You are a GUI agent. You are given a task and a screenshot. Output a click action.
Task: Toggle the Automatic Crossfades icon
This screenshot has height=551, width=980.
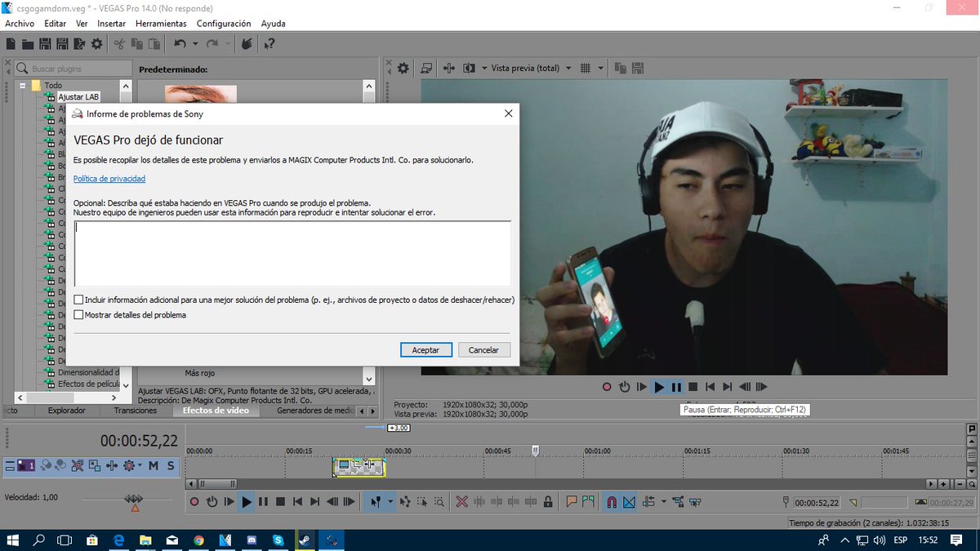(629, 502)
